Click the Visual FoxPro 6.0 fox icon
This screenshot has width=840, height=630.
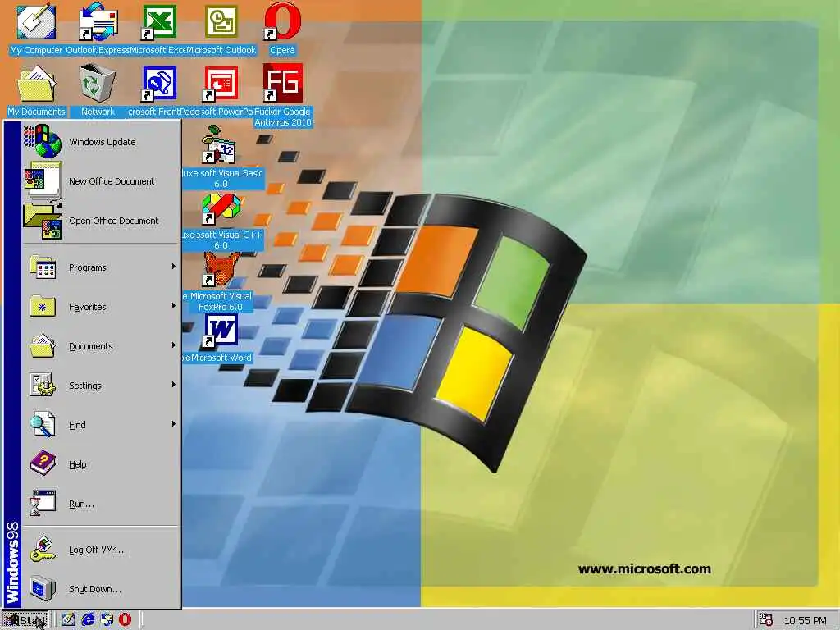click(x=221, y=269)
